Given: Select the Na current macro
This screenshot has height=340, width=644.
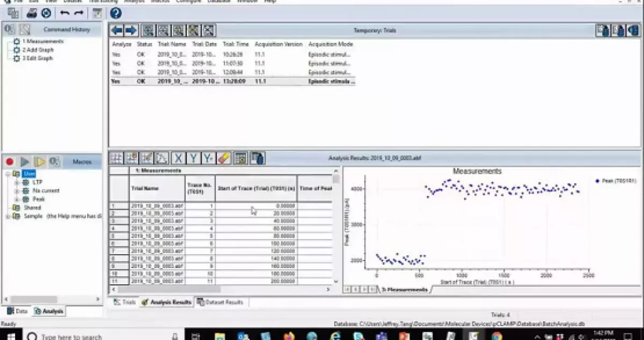Looking at the screenshot, I should coord(46,190).
